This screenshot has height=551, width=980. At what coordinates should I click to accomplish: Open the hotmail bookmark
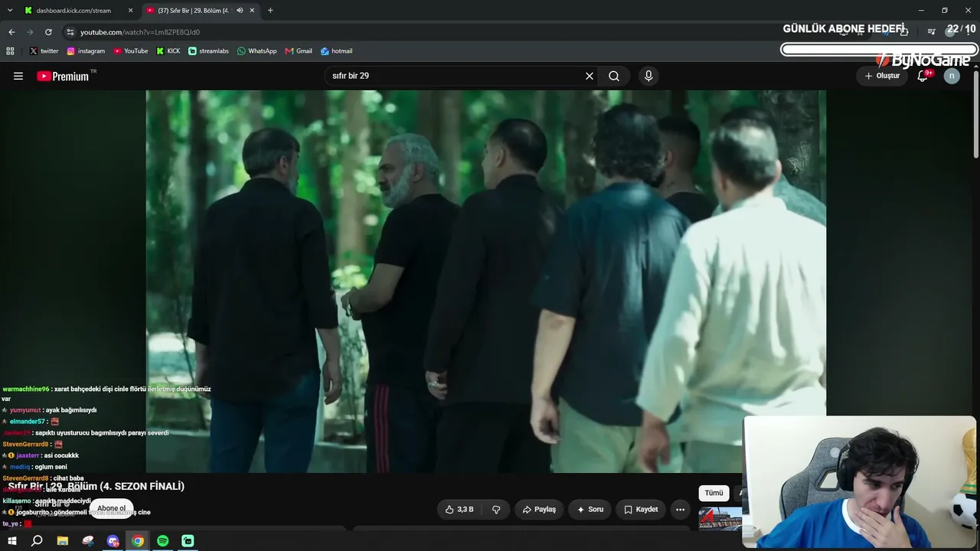(x=337, y=51)
